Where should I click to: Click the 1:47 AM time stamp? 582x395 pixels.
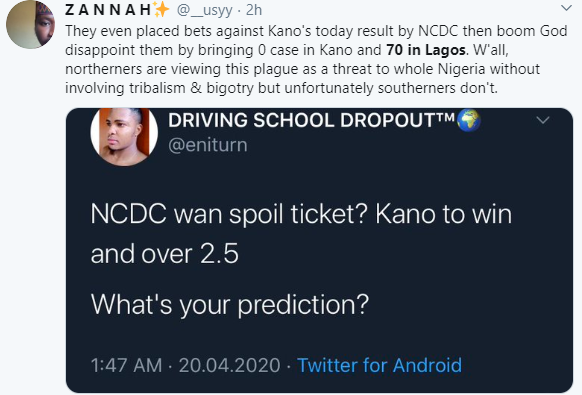126,365
